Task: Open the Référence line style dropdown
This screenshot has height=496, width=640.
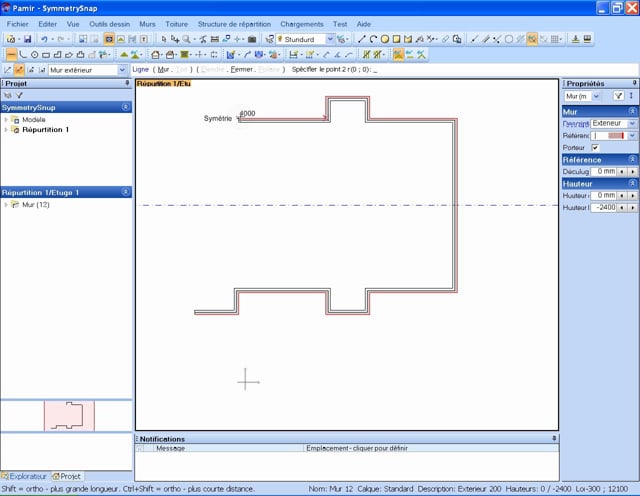Action: [632, 136]
